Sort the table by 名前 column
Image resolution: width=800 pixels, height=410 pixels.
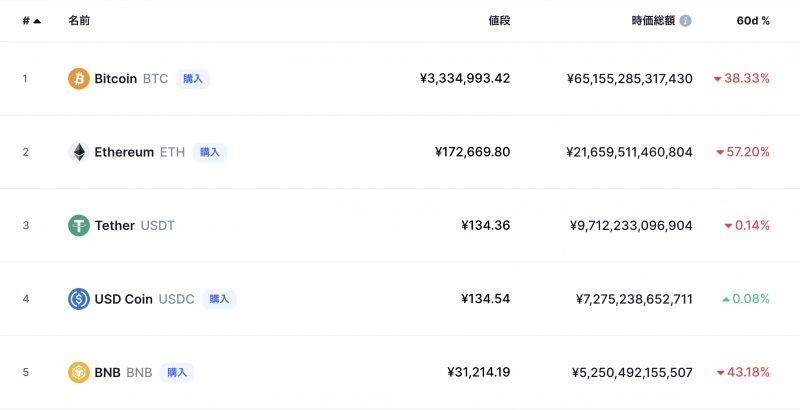coord(78,20)
